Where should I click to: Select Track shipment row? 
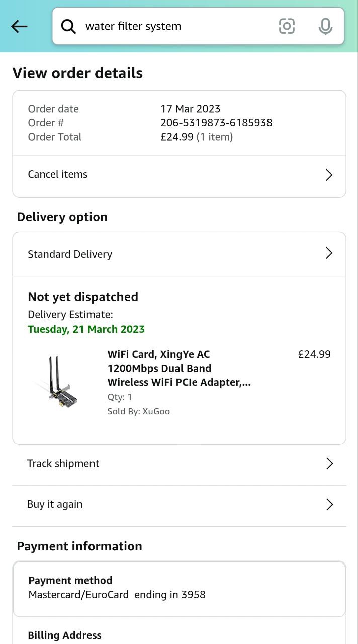tap(63, 463)
